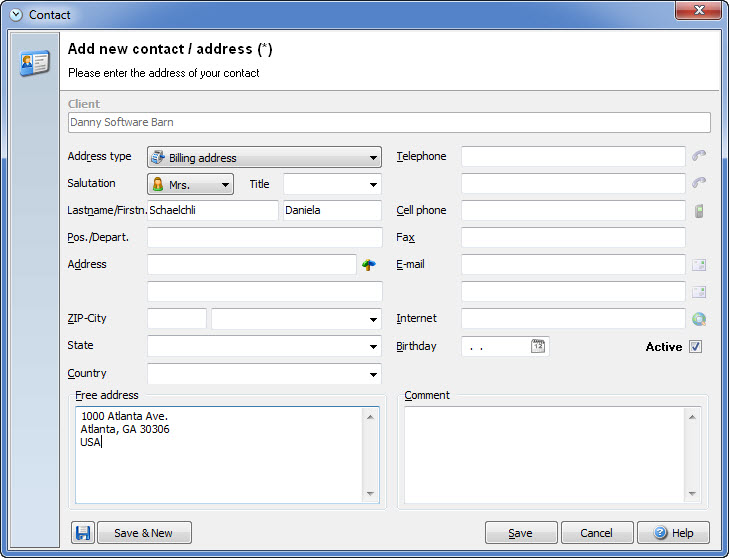
Task: Click the dial icon beside second telephone field
Action: click(x=699, y=183)
